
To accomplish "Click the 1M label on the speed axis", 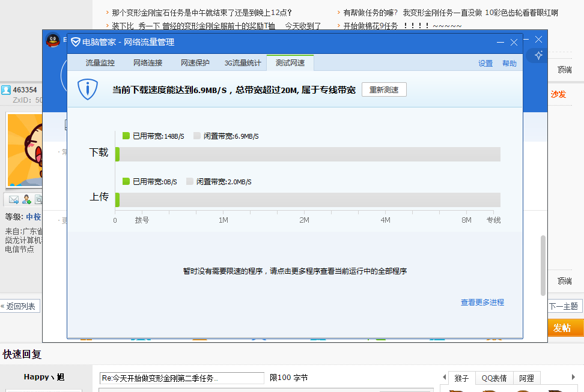I will click(224, 220).
